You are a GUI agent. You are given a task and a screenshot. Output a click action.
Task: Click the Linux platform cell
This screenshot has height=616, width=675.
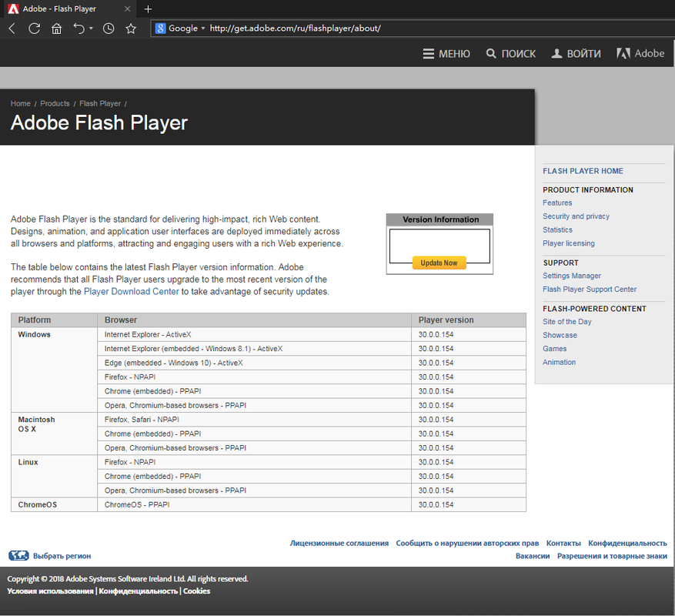point(54,477)
